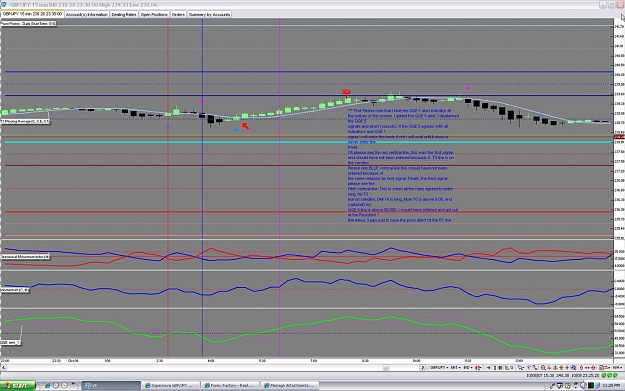The image size is (625, 391).
Task: Click the network monitors tray icon
Action: (560, 385)
